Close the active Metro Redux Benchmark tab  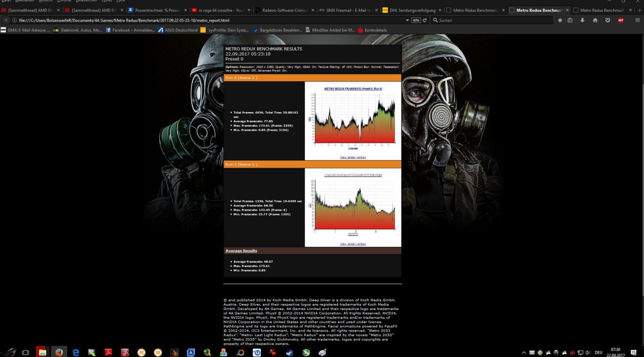point(567,10)
